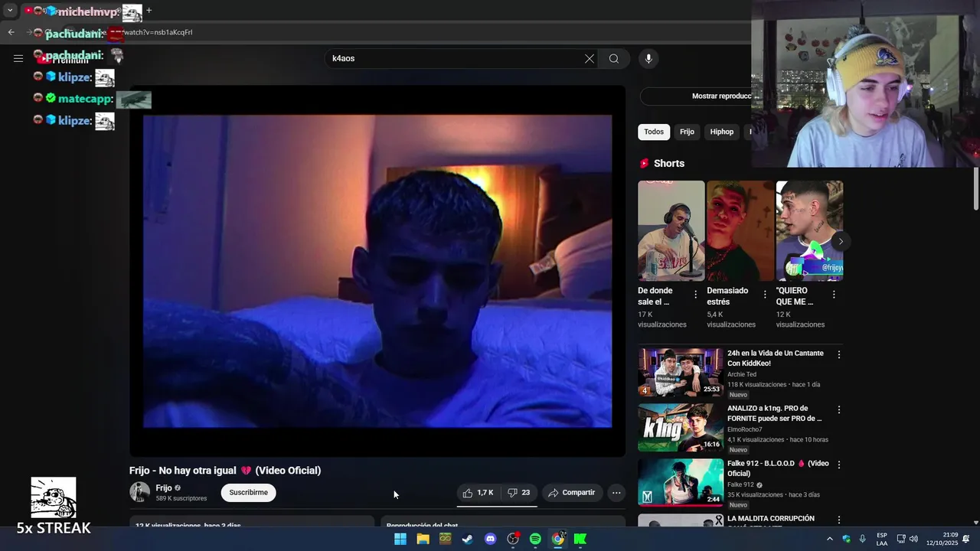Open the microphone tray icon
The image size is (980, 551).
863,539
